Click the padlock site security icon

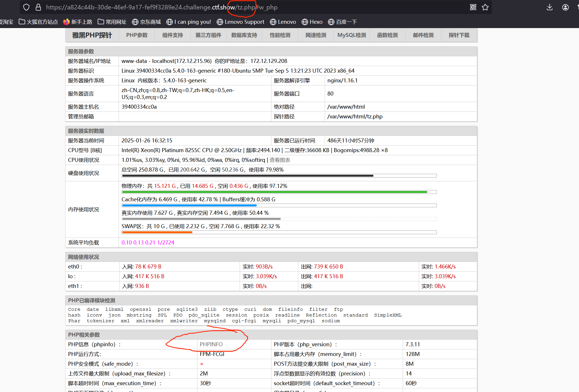[x=38, y=7]
